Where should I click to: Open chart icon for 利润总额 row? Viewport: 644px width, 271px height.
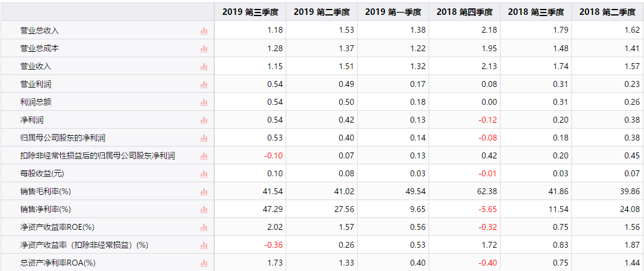pyautogui.click(x=204, y=102)
